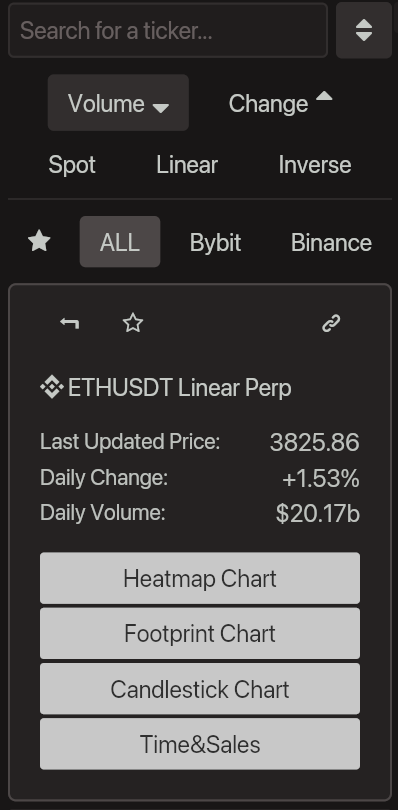
Task: Copy link using the chain icon
Action: click(x=331, y=323)
